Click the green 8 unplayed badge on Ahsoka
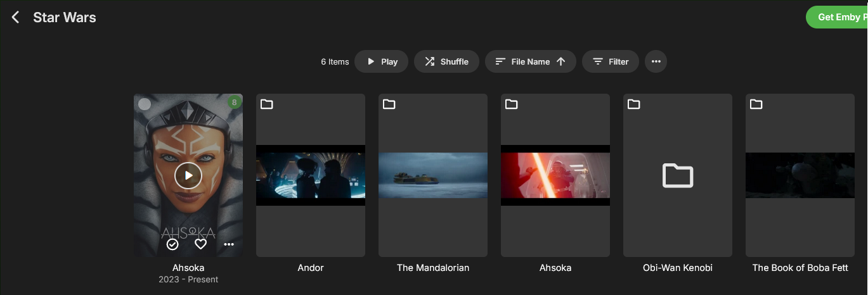Image resolution: width=868 pixels, height=295 pixels. (235, 102)
